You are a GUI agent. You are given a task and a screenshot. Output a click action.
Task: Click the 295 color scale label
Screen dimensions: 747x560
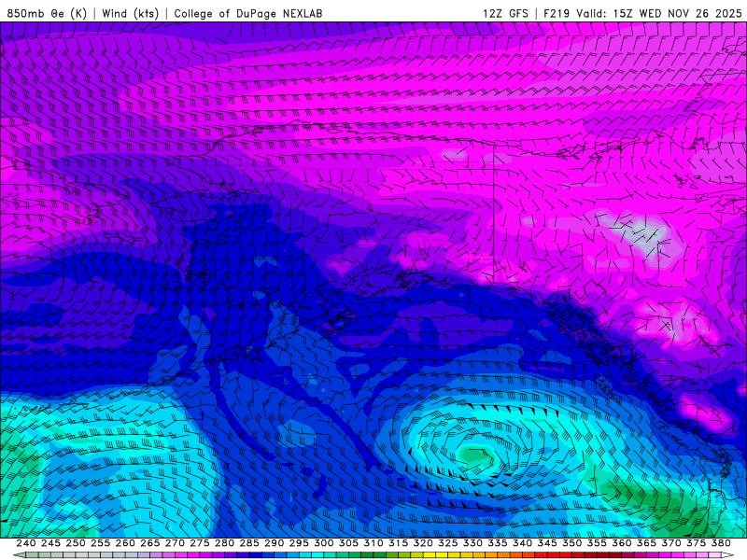(x=299, y=543)
